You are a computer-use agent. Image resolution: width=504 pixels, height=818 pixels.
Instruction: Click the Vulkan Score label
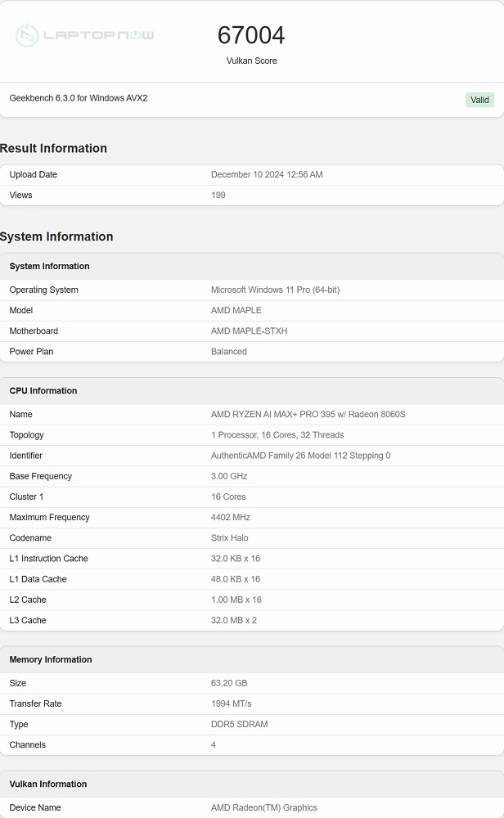click(x=251, y=61)
